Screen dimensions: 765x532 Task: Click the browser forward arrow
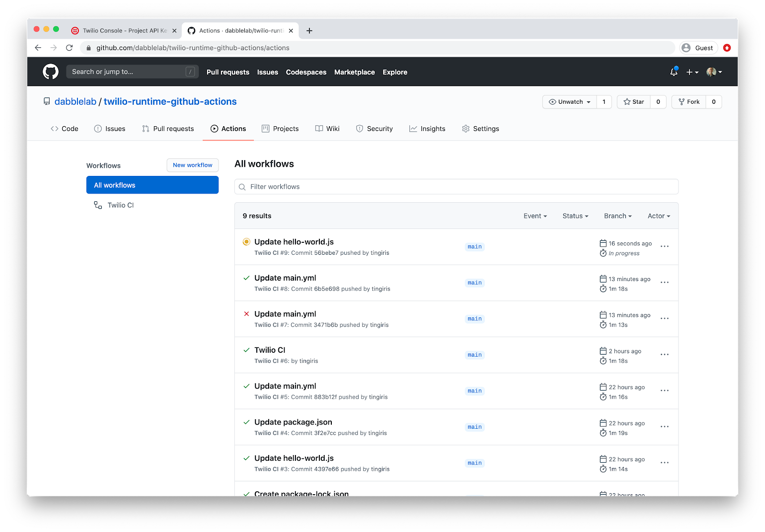point(54,48)
